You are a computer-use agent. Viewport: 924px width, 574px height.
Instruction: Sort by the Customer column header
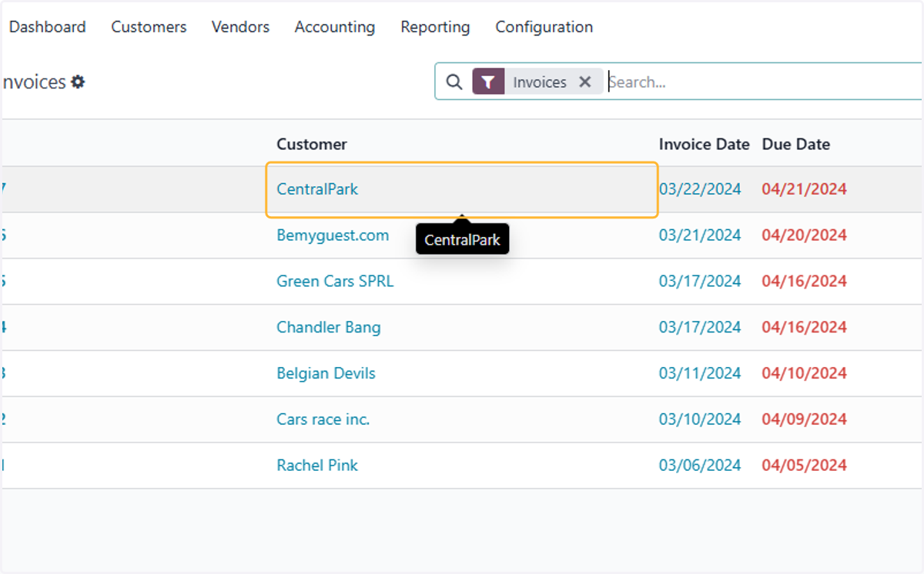tap(312, 144)
